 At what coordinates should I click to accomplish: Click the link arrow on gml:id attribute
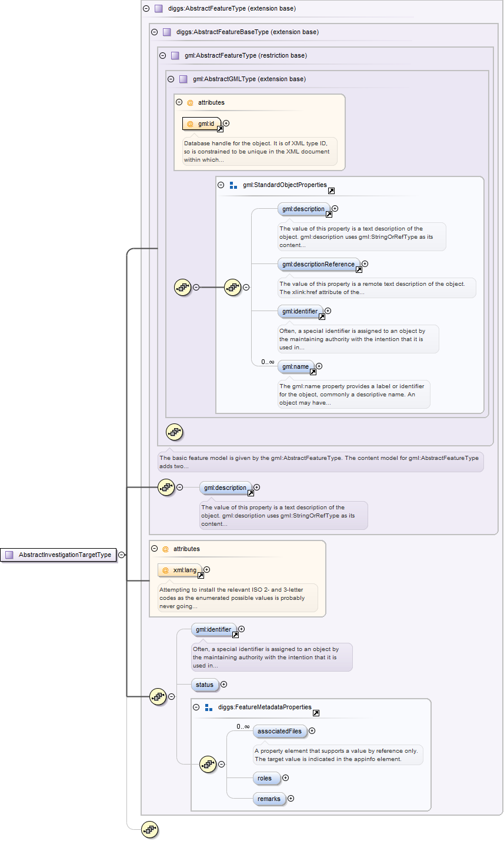pyautogui.click(x=220, y=129)
